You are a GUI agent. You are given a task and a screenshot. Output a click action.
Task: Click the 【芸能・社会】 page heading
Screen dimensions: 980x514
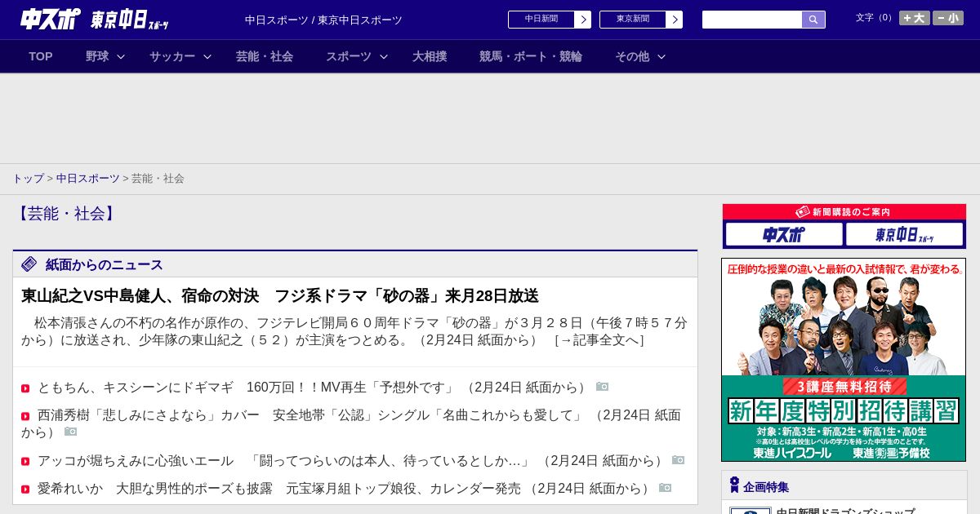pyautogui.click(x=66, y=214)
